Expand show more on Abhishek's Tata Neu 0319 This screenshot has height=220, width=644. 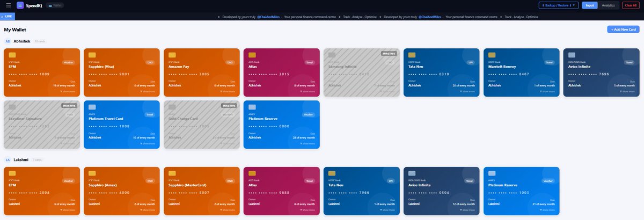(x=468, y=92)
